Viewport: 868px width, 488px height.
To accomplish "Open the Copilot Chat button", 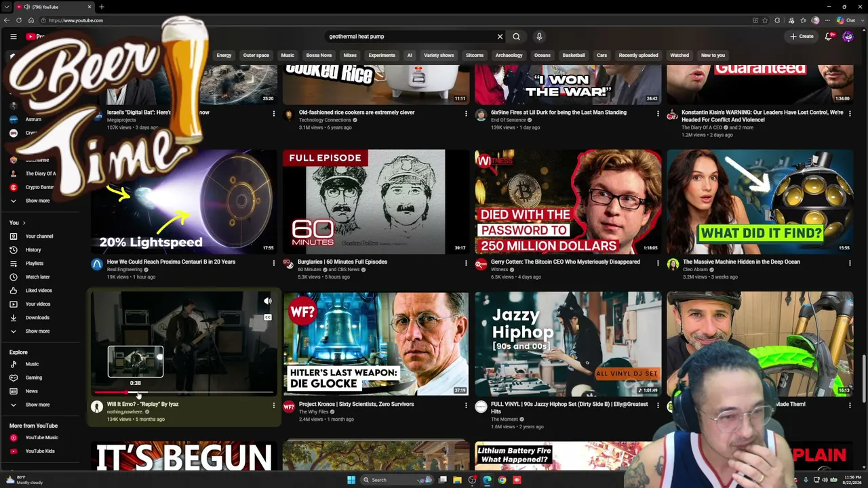I will (x=846, y=20).
